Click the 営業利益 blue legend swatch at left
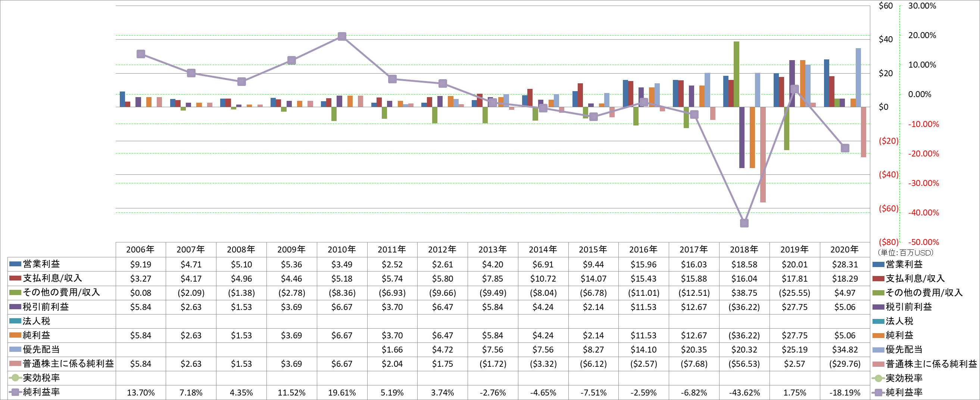 [15, 264]
